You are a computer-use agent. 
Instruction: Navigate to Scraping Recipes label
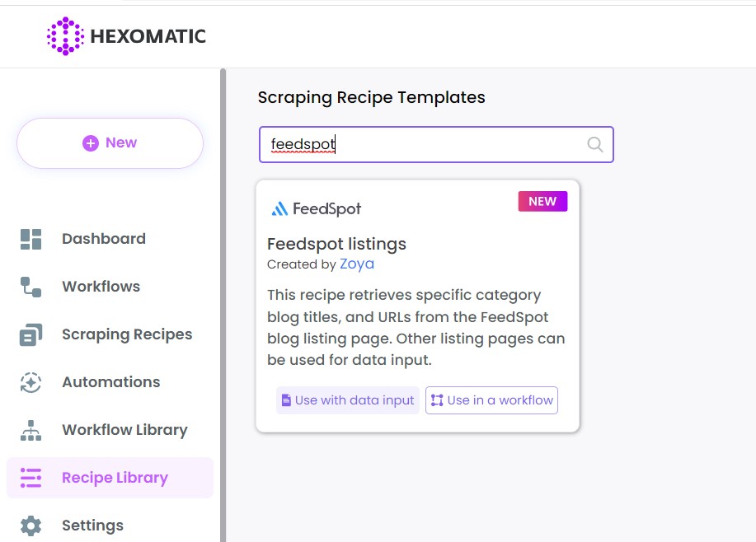tap(127, 334)
